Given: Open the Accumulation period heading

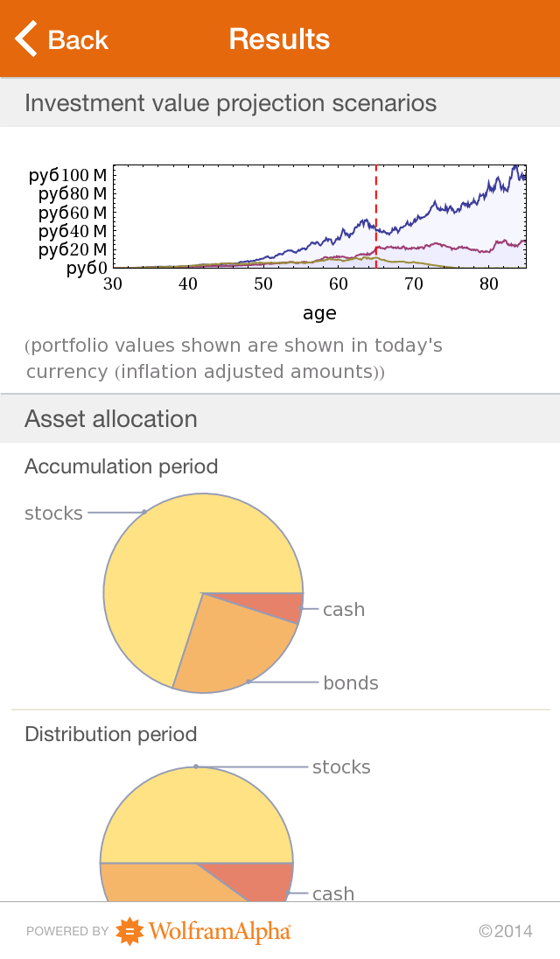Looking at the screenshot, I should click(x=122, y=466).
